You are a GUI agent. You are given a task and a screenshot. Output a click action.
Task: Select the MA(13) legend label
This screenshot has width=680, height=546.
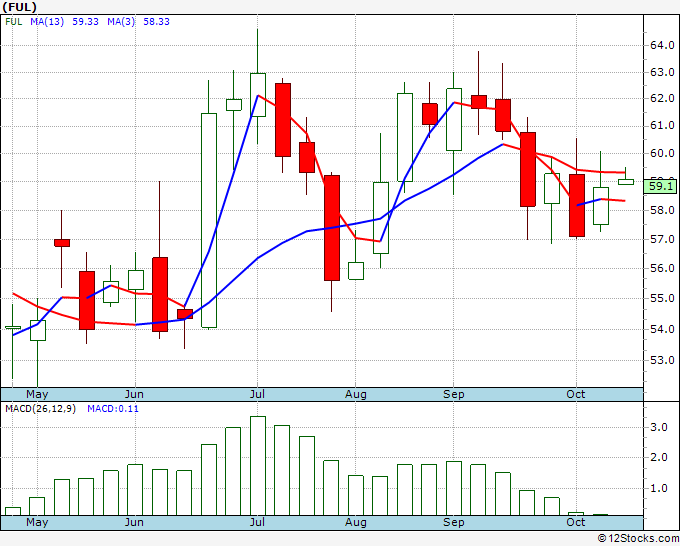tap(47, 22)
